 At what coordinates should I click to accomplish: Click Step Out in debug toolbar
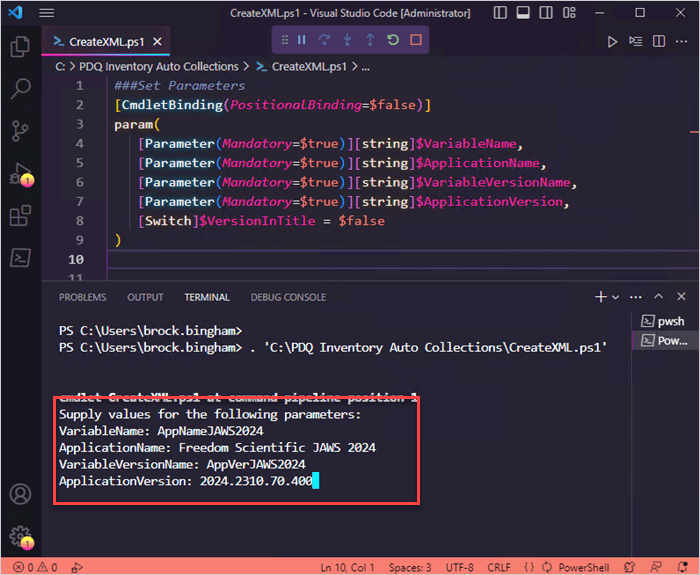[370, 40]
